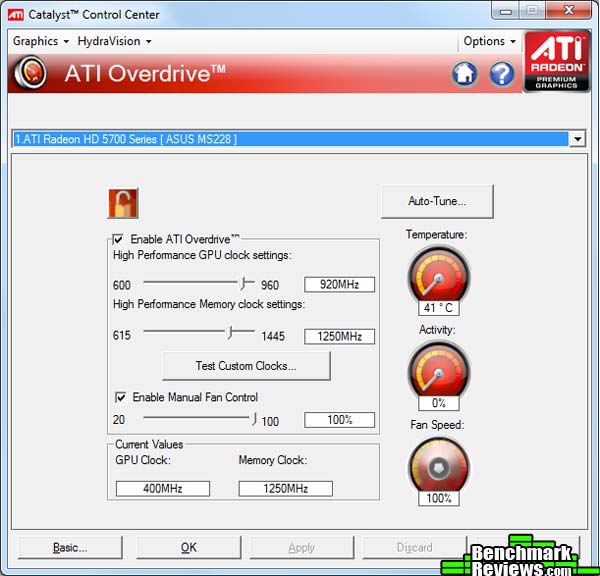Click the Memory clock slider thumb
The height and width of the screenshot is (576, 600).
click(230, 332)
